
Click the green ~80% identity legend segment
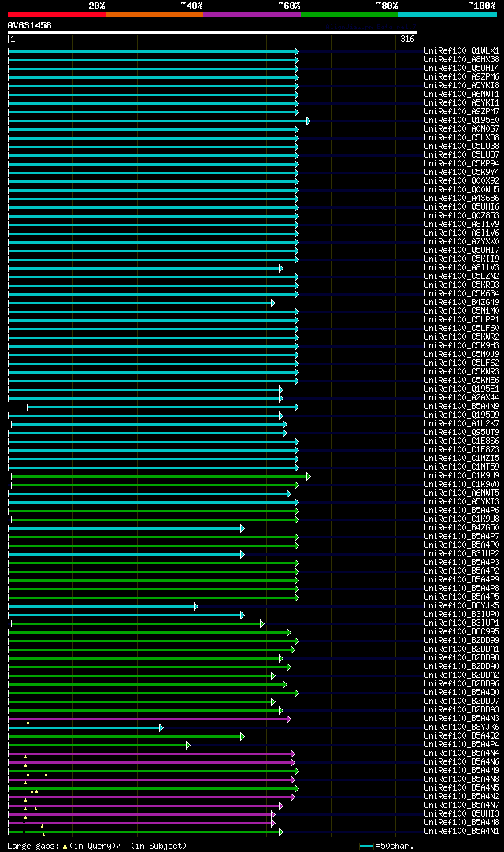pyautogui.click(x=350, y=14)
